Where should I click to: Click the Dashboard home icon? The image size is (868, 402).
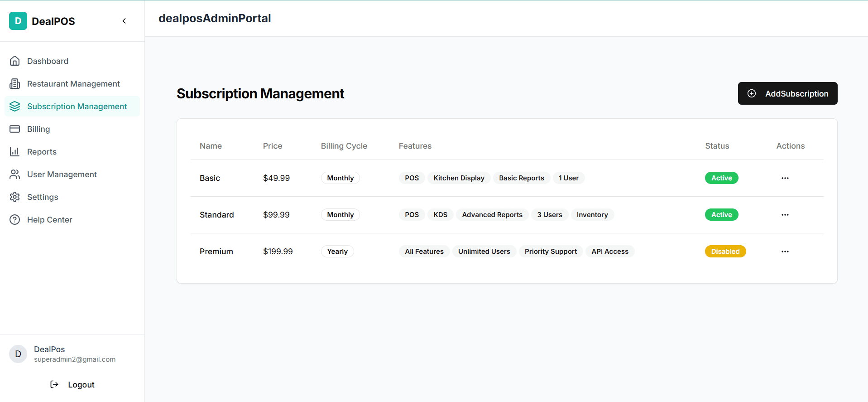[15, 61]
